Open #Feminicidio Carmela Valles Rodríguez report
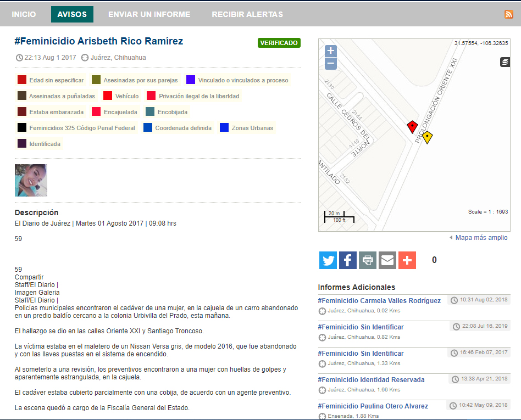The width and height of the screenshot is (521, 420). point(379,301)
